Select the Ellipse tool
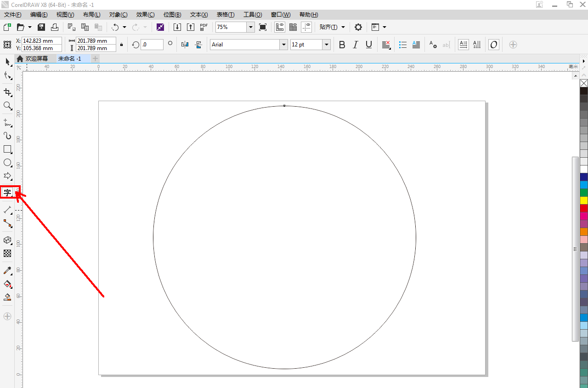The width and height of the screenshot is (588, 388). pos(7,163)
